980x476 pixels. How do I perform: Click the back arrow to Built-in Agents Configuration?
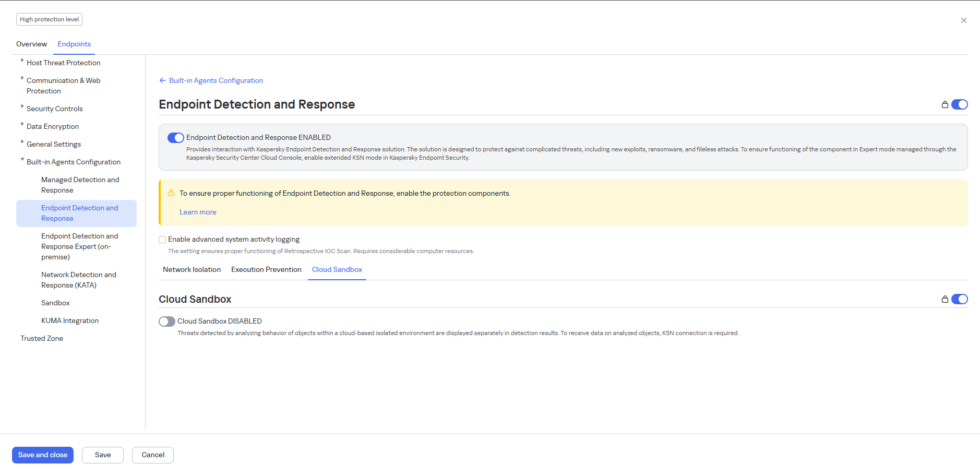point(162,80)
